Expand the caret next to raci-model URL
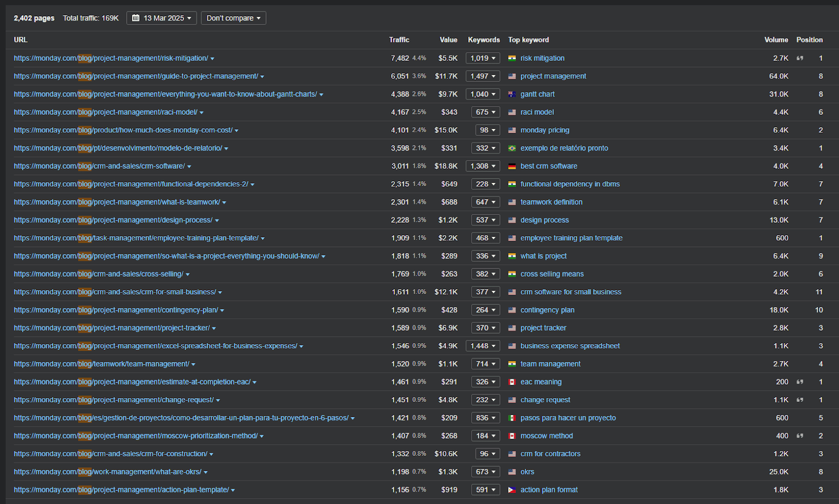Viewport: 839px width, 504px height. (201, 113)
